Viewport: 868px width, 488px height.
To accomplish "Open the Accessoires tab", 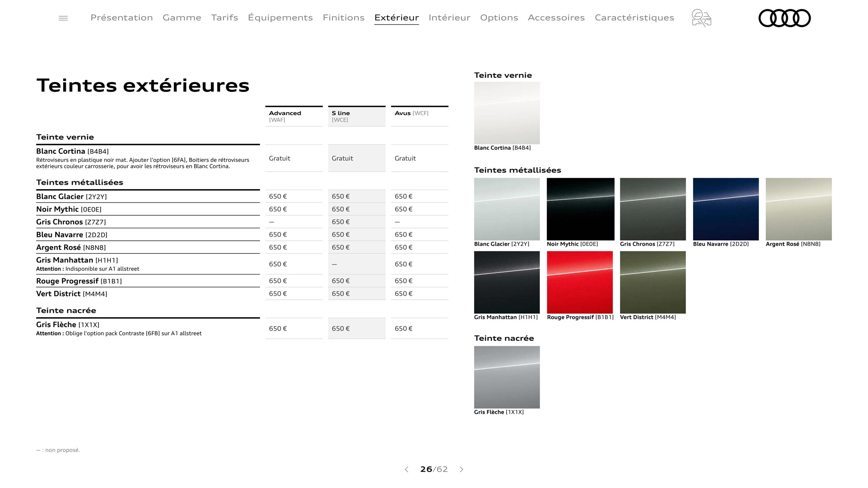I will (556, 17).
